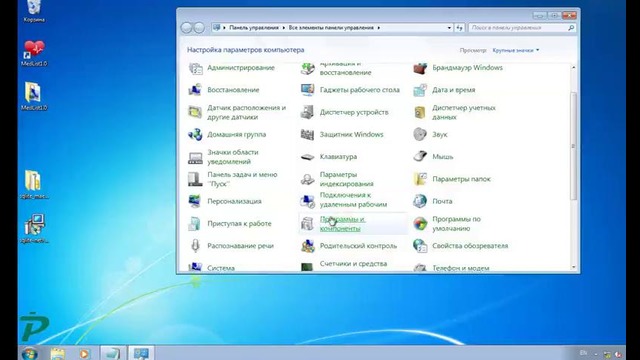Click Подключения к удаленным рабочим icon

(x=307, y=201)
